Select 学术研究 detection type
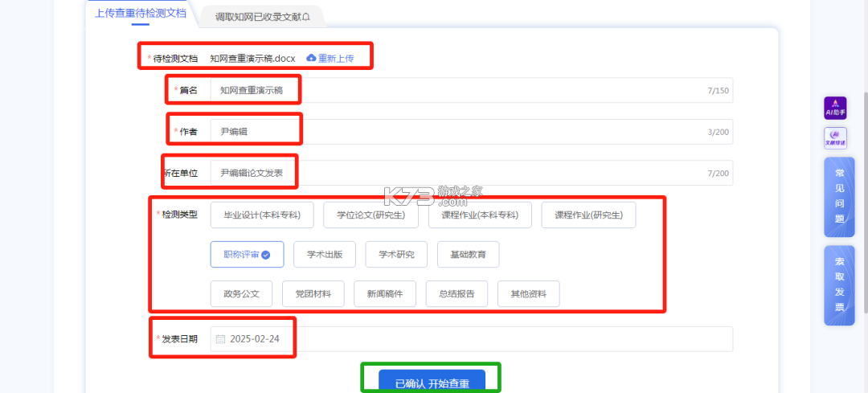This screenshot has width=868, height=393. tap(396, 255)
